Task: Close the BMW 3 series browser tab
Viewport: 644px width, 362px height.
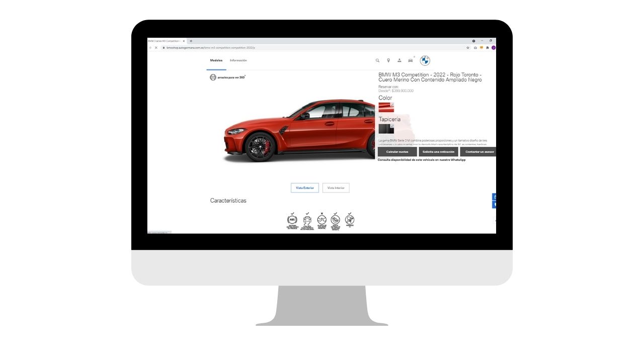Action: (x=184, y=41)
